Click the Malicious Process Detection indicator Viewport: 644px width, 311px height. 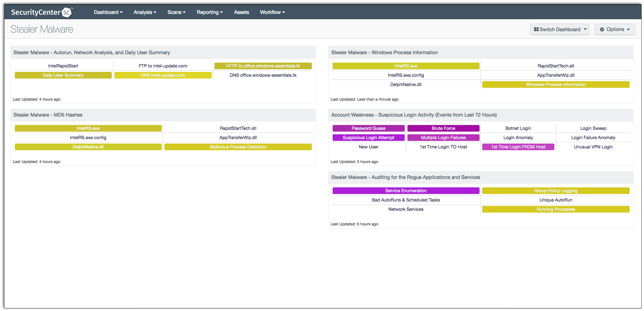click(x=238, y=147)
